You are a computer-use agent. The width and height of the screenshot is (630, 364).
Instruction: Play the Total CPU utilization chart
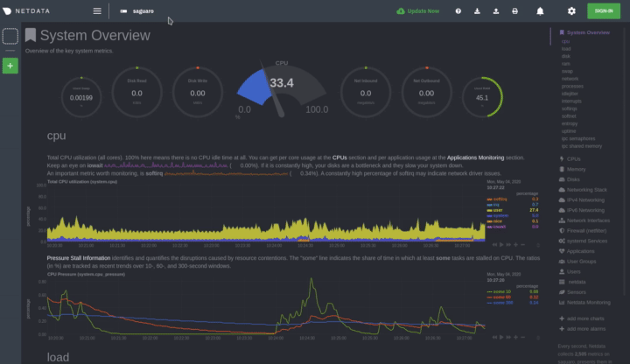[x=501, y=245]
